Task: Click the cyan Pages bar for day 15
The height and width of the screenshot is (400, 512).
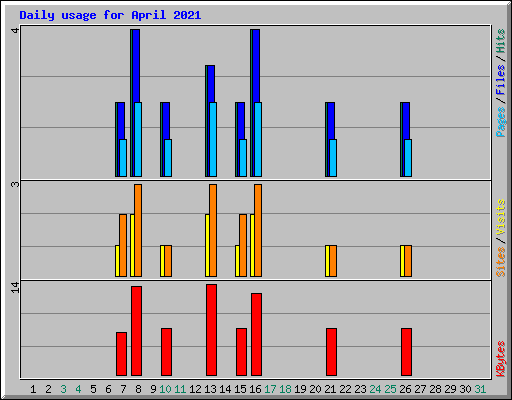Action: 243,158
